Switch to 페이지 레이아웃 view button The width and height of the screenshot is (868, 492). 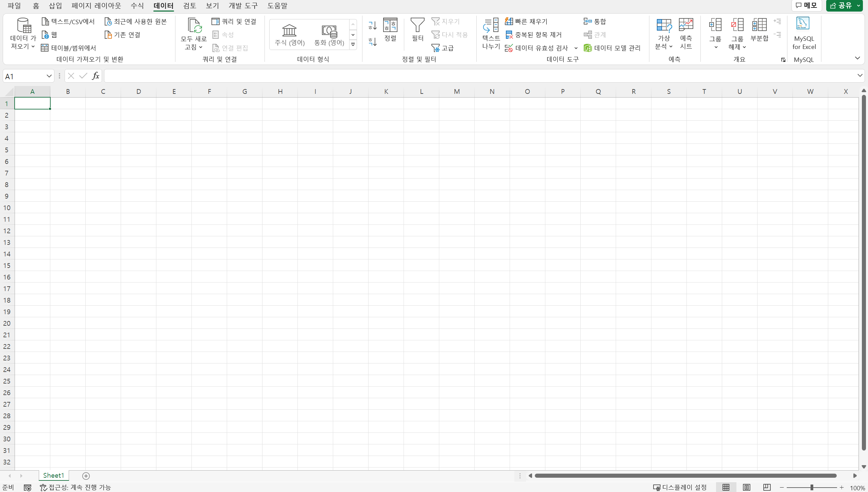(x=746, y=487)
